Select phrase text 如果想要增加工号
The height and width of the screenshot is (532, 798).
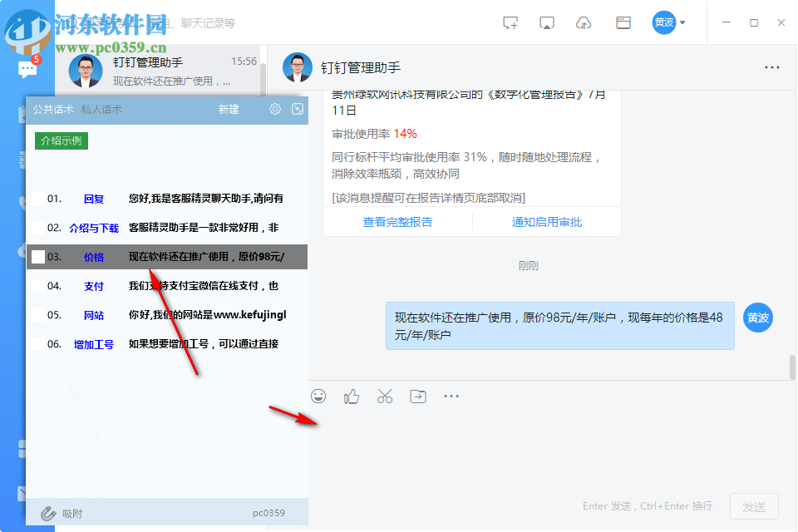tap(204, 343)
